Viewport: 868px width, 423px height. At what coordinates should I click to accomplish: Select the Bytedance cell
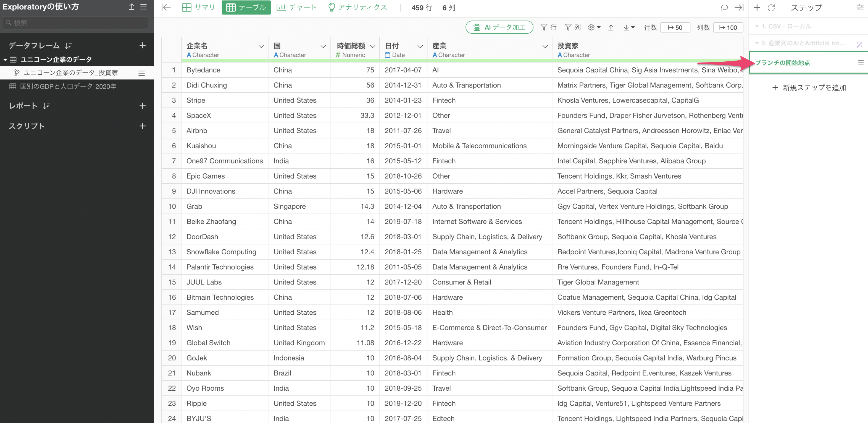225,70
